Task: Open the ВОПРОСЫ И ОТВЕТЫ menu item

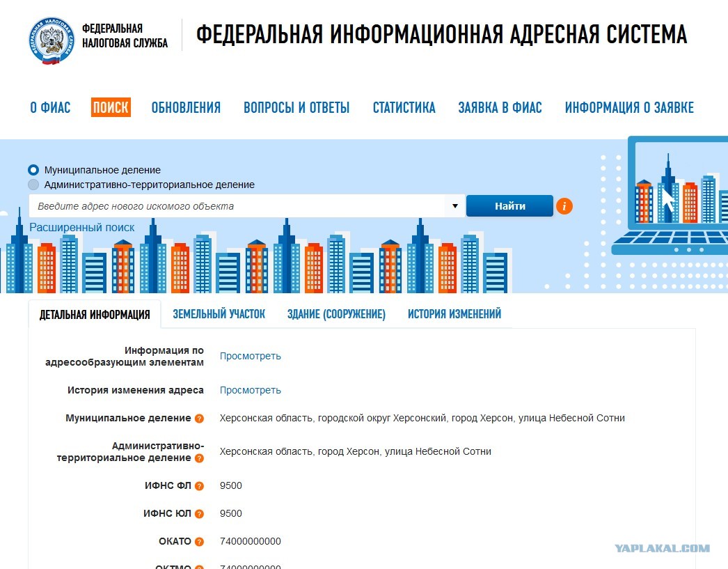Action: (x=296, y=107)
